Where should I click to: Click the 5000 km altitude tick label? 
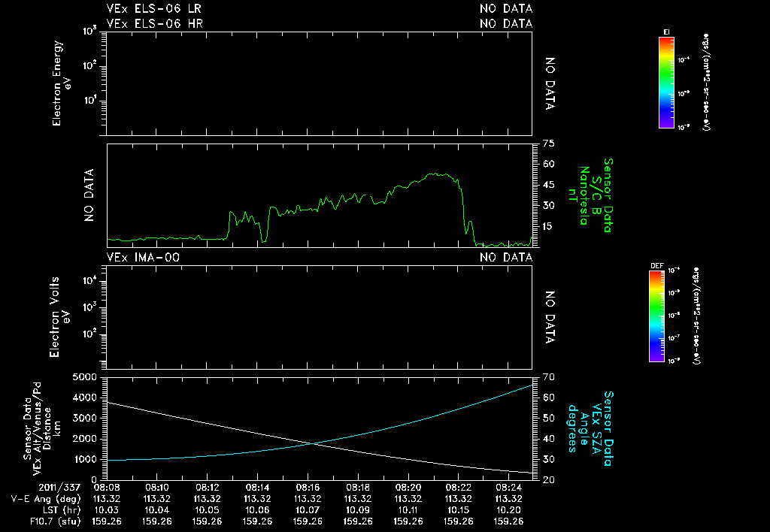tap(84, 377)
